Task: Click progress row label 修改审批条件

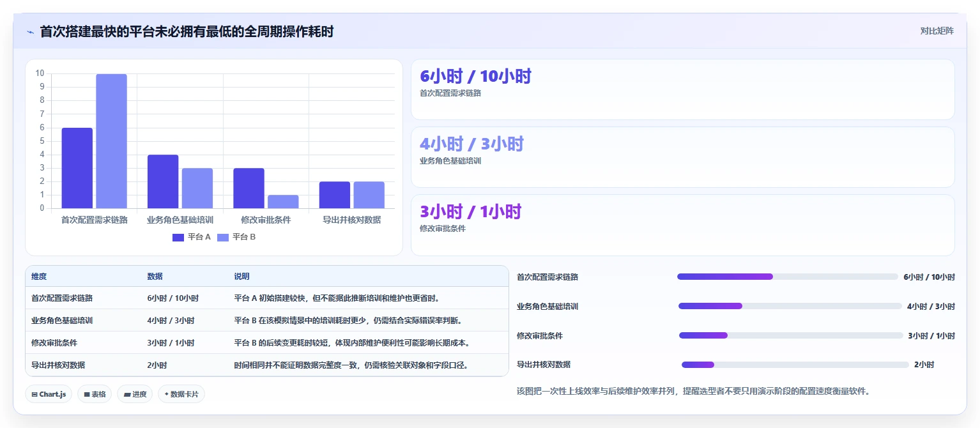Action: coord(540,336)
